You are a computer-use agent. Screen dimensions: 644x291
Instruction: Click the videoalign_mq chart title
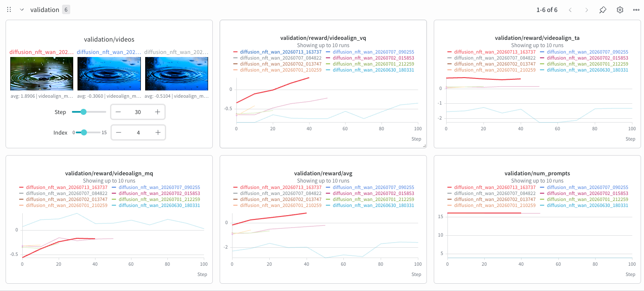click(x=109, y=173)
